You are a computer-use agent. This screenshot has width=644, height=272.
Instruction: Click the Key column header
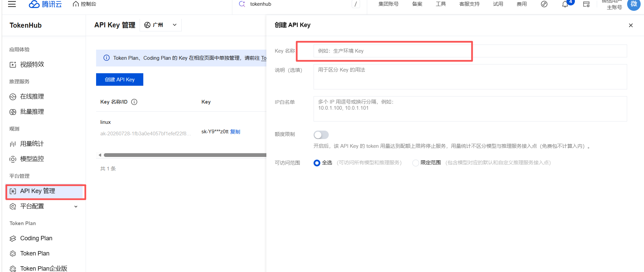coord(206,102)
